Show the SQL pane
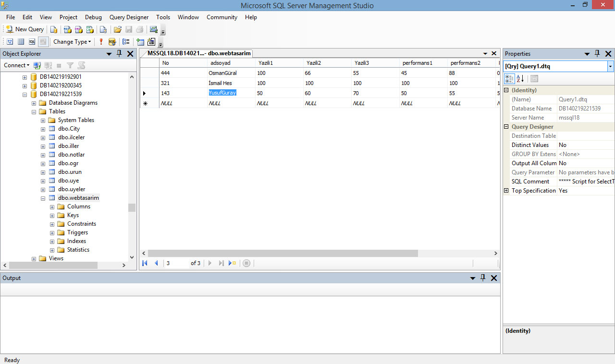The width and height of the screenshot is (615, 364). (32, 42)
